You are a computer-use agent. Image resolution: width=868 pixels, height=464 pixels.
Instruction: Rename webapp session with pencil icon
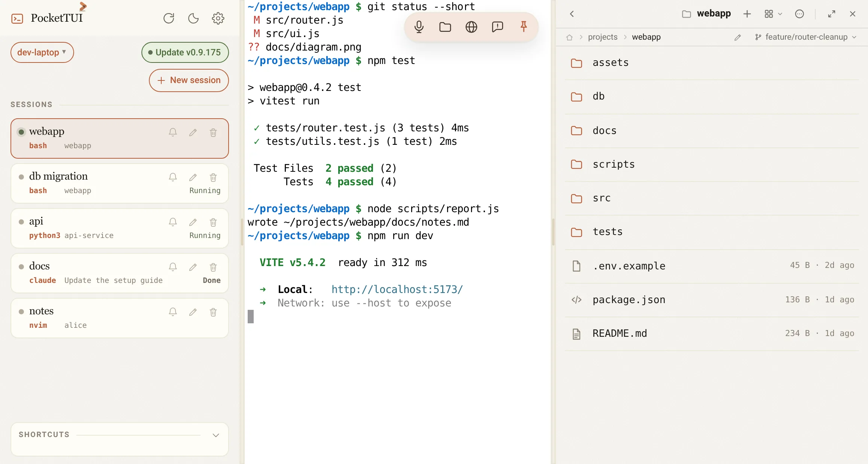coord(193,132)
